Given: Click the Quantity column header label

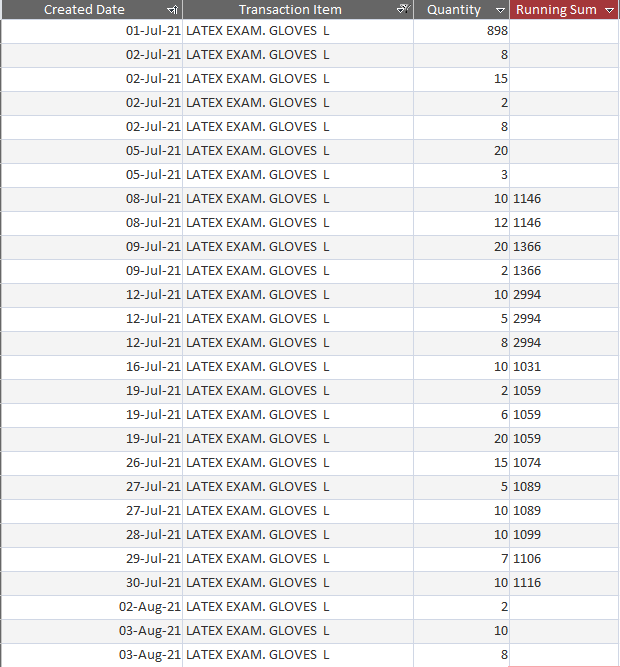Looking at the screenshot, I should click(x=453, y=10).
